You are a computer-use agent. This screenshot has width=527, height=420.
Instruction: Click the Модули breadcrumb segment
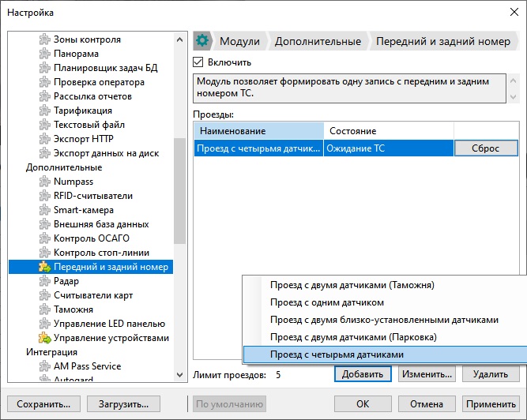239,41
